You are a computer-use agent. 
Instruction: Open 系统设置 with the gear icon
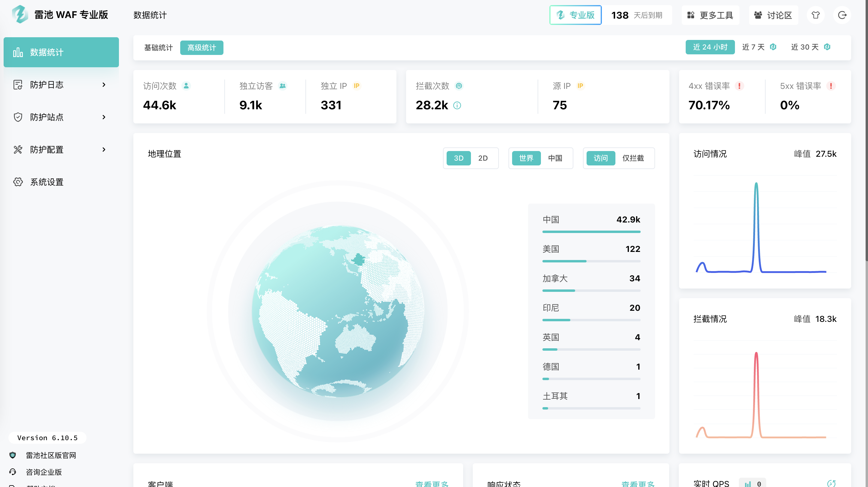(x=18, y=182)
